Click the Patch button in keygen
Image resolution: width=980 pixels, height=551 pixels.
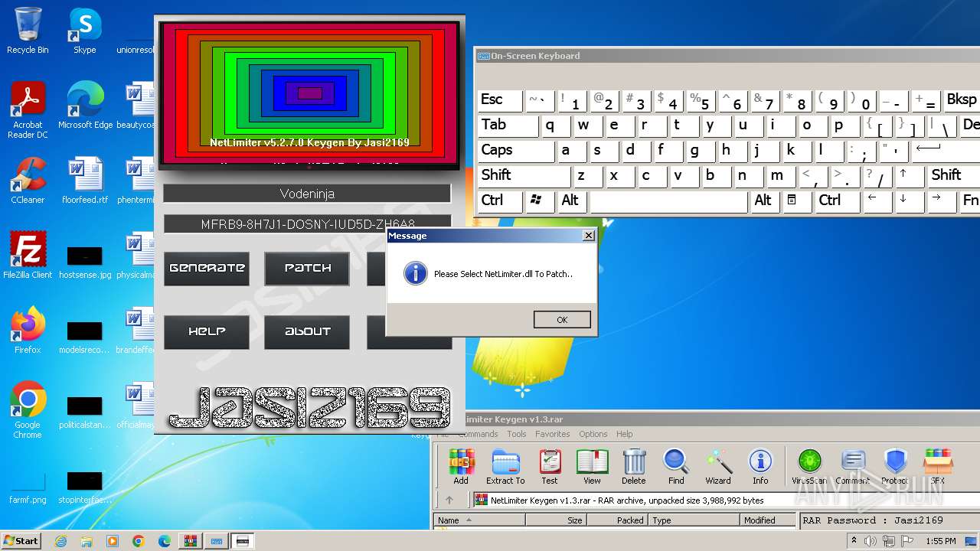coord(307,268)
